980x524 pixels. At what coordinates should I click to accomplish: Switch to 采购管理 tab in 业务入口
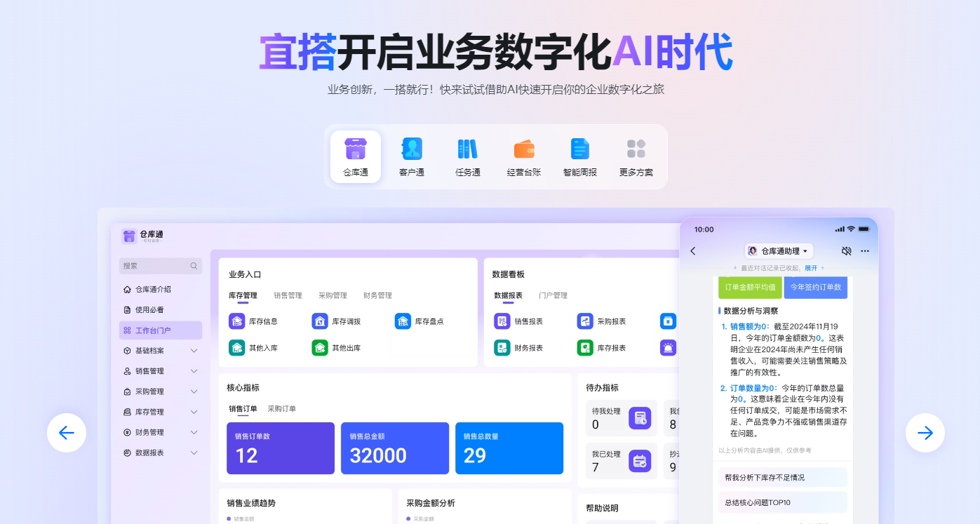point(333,295)
